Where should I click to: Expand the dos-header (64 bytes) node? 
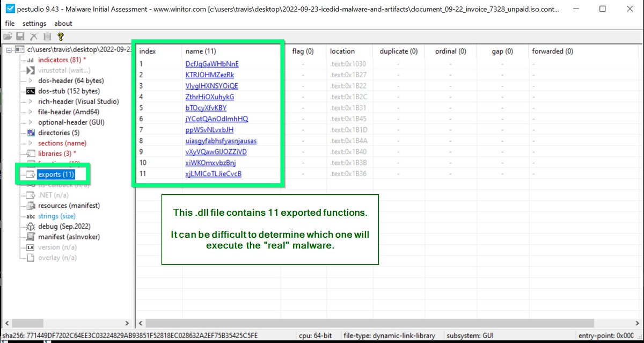31,81
